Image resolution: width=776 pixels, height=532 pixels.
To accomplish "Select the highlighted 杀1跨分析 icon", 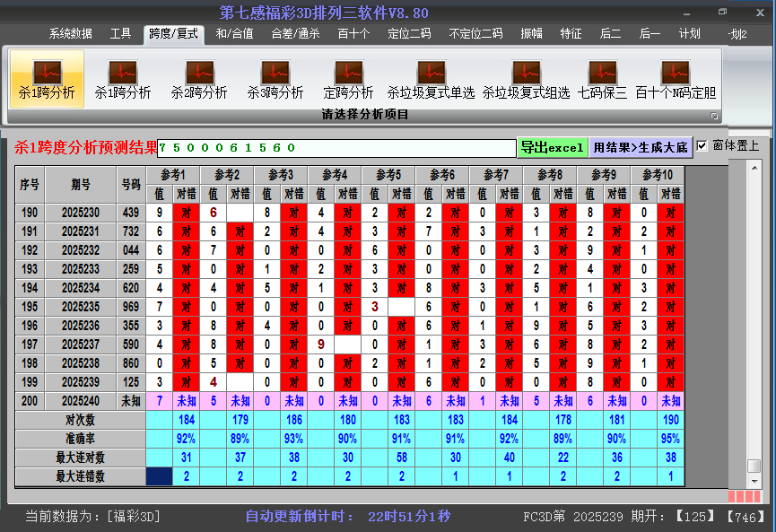I will click(x=47, y=79).
